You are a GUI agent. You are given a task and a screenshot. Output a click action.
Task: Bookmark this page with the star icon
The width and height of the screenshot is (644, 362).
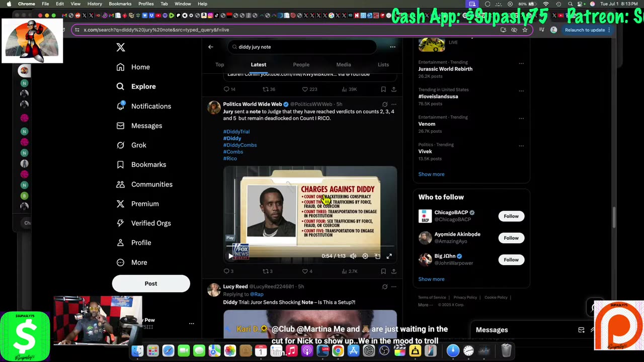(x=525, y=30)
